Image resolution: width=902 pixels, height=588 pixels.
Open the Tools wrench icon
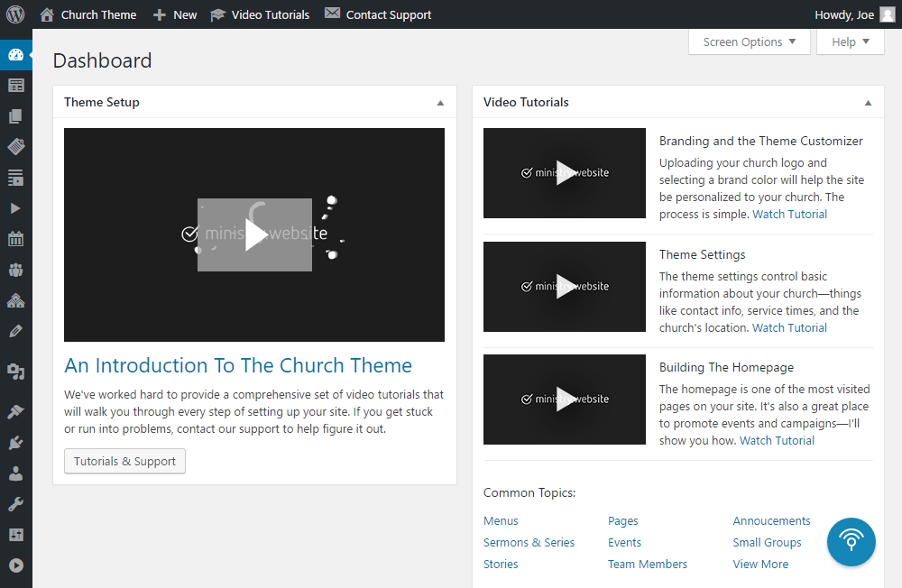15,504
